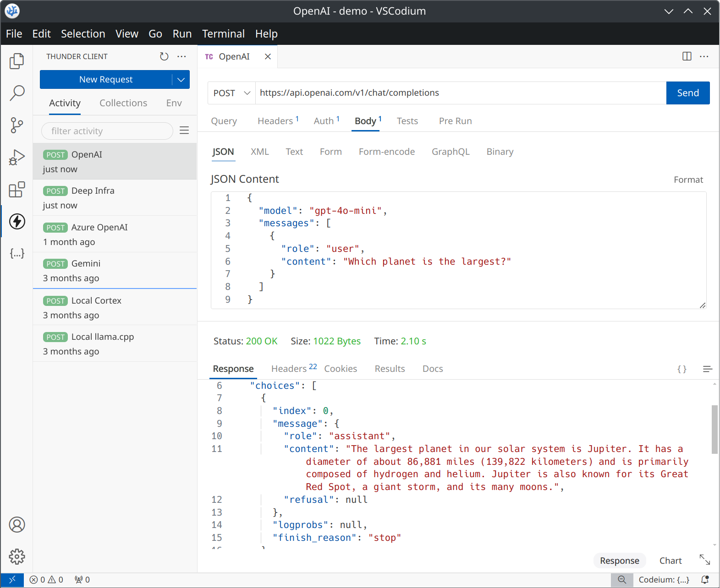Image resolution: width=720 pixels, height=588 pixels.
Task: Close the OpenAI editor tab
Action: (268, 56)
